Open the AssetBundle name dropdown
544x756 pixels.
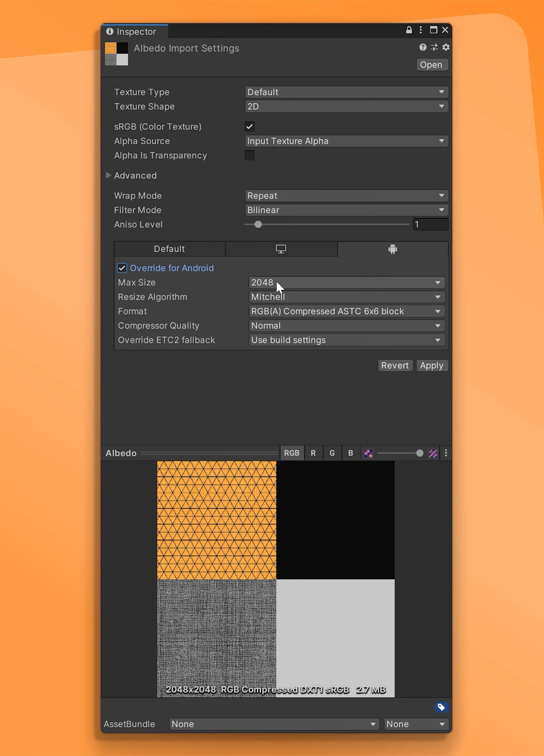(x=274, y=724)
